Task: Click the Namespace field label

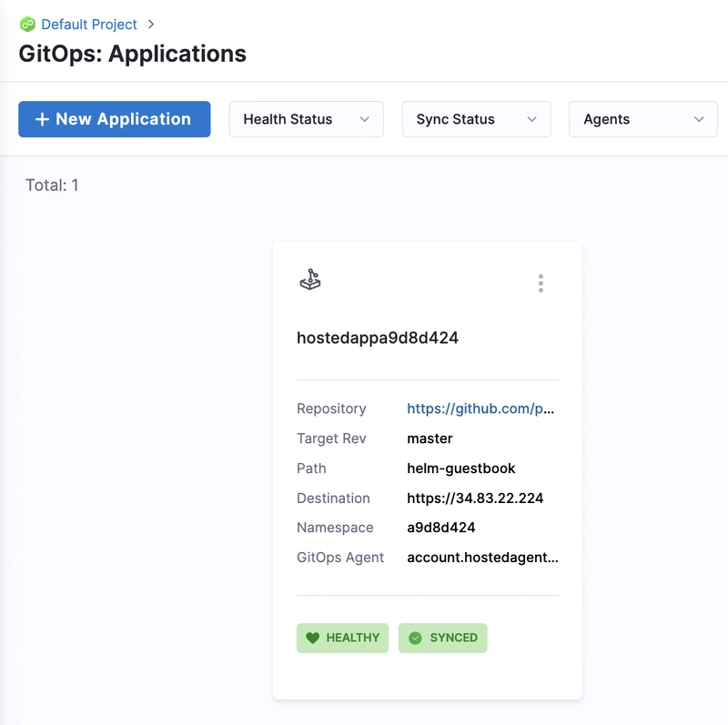Action: (335, 528)
